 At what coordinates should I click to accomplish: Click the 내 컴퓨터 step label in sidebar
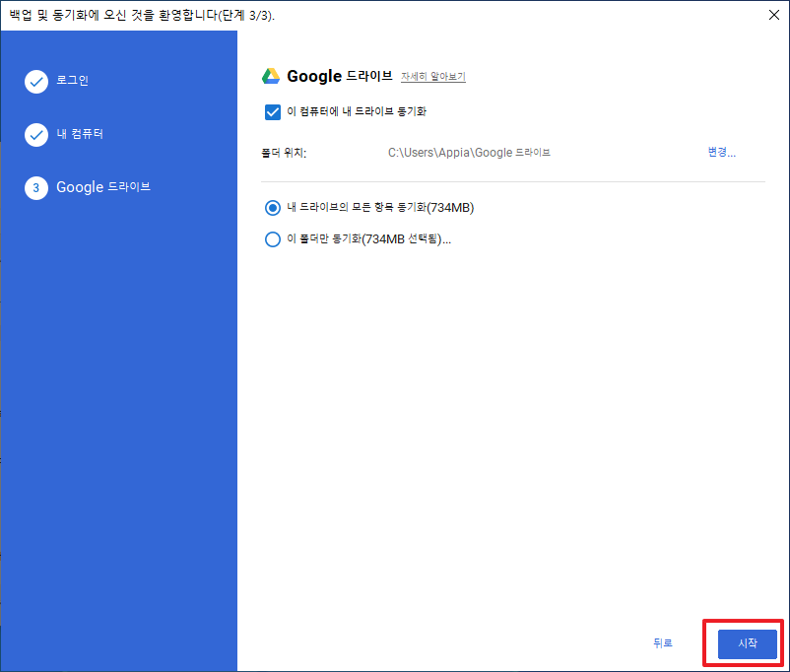[80, 134]
